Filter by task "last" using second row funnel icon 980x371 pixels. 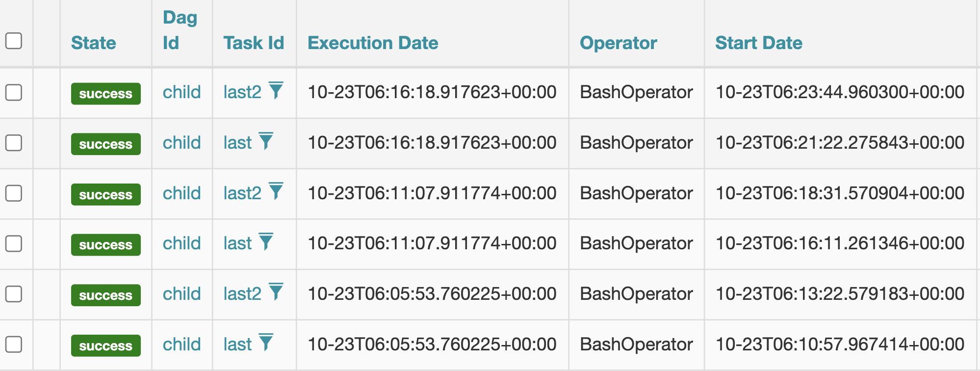click(266, 142)
